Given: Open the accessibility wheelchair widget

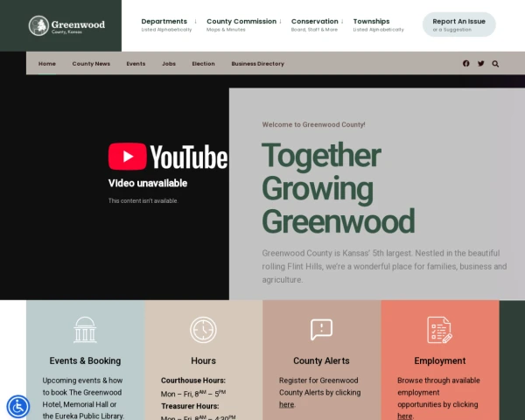Looking at the screenshot, I should pos(18,407).
